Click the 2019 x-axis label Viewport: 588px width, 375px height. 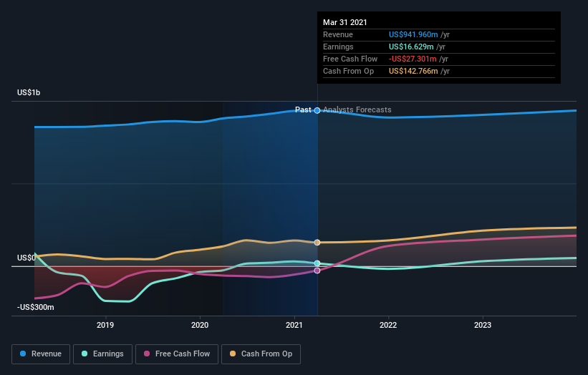tap(105, 325)
